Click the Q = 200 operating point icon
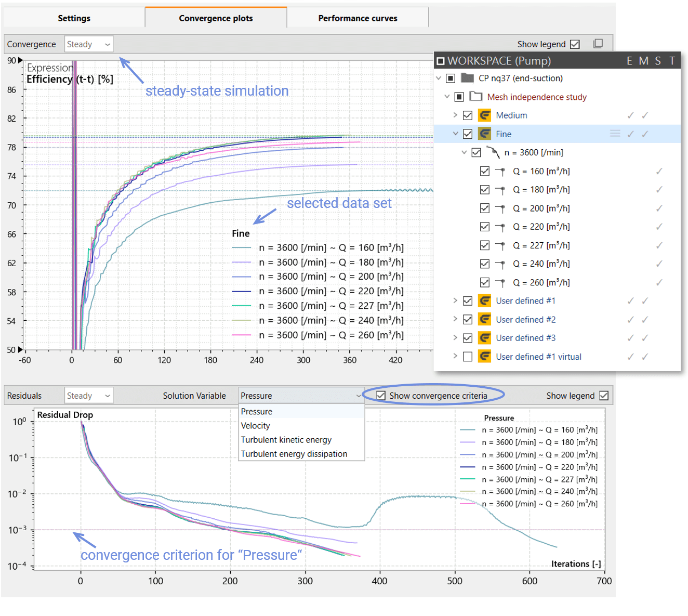688x616 pixels. tap(500, 208)
